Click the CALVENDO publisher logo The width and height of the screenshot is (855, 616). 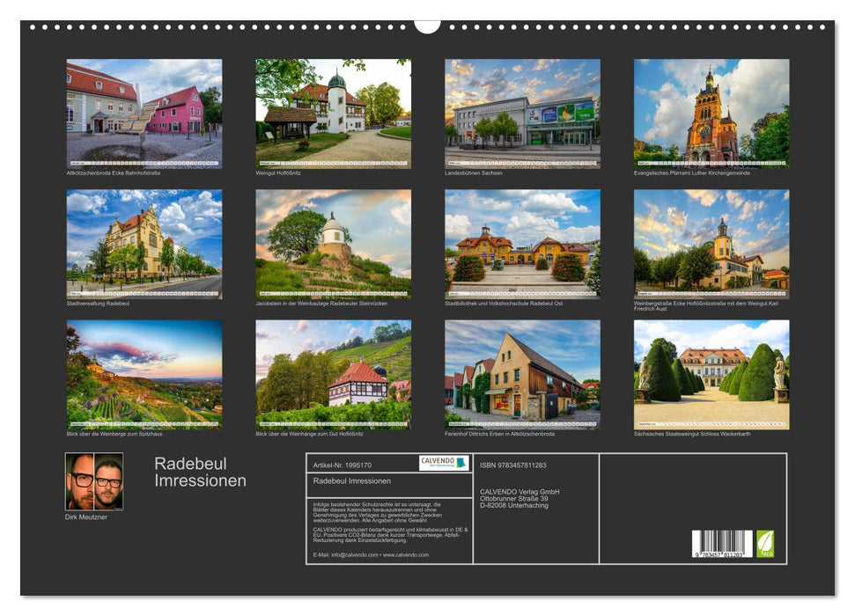(x=437, y=463)
